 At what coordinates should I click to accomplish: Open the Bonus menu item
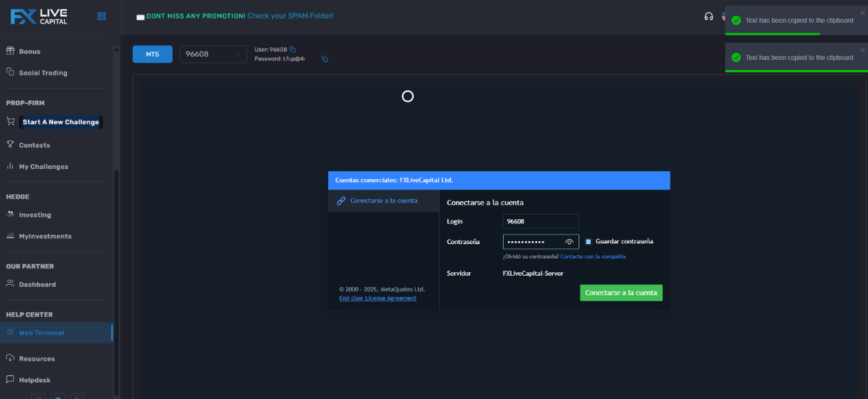coord(29,52)
